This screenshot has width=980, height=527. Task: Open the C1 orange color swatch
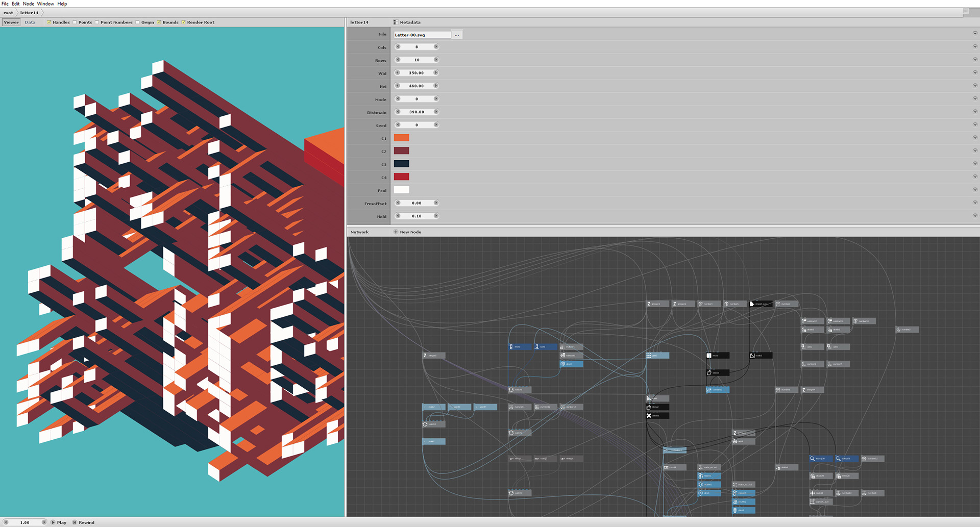[402, 138]
